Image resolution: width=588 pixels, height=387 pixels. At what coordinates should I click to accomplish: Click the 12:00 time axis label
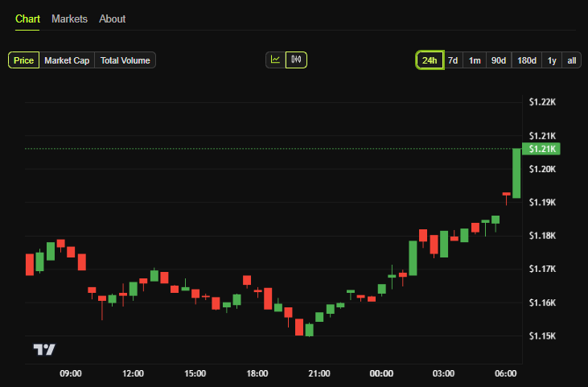[133, 373]
